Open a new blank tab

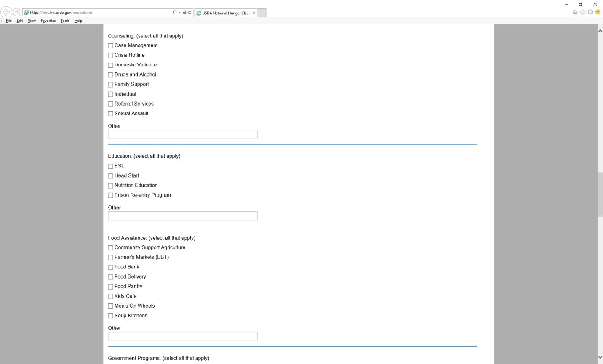pyautogui.click(x=261, y=13)
